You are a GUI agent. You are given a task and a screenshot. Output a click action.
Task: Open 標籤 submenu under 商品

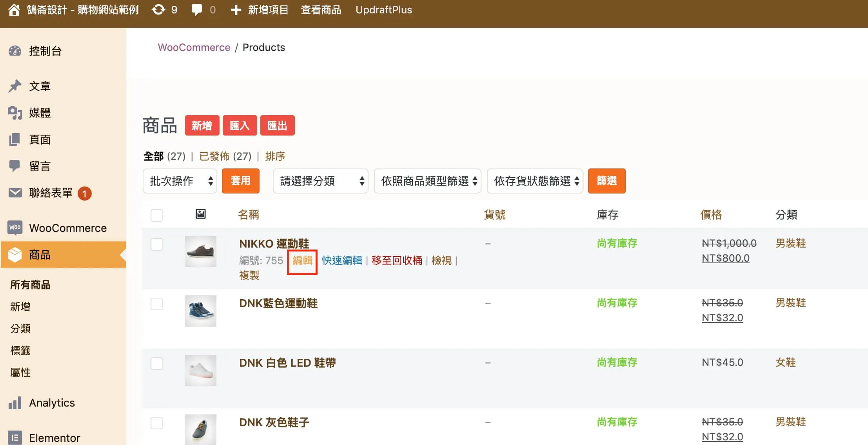[x=20, y=351]
